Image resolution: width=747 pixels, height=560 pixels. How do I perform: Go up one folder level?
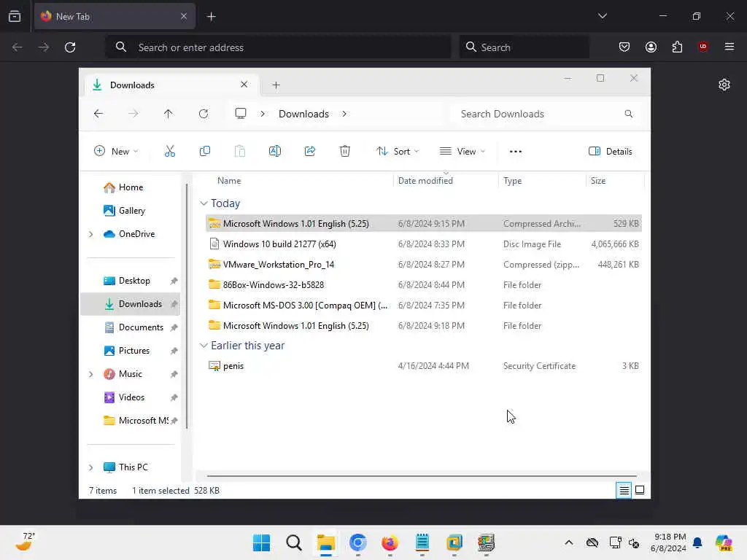click(x=169, y=114)
